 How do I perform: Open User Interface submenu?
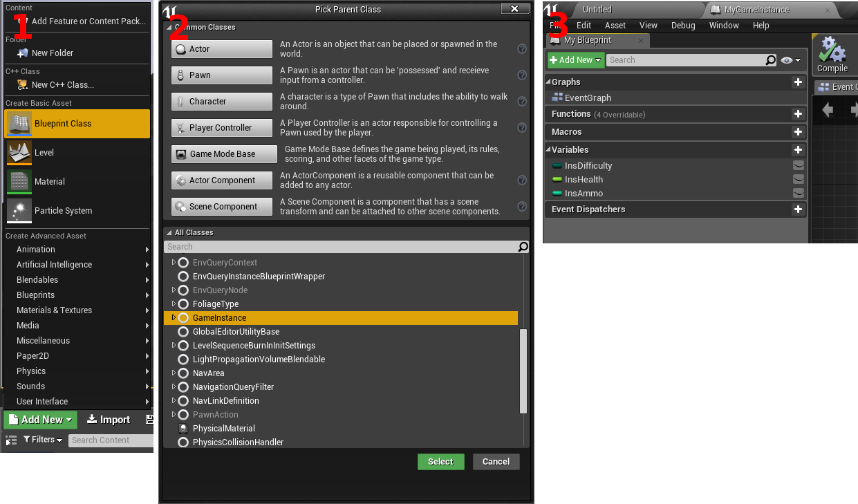tap(77, 402)
